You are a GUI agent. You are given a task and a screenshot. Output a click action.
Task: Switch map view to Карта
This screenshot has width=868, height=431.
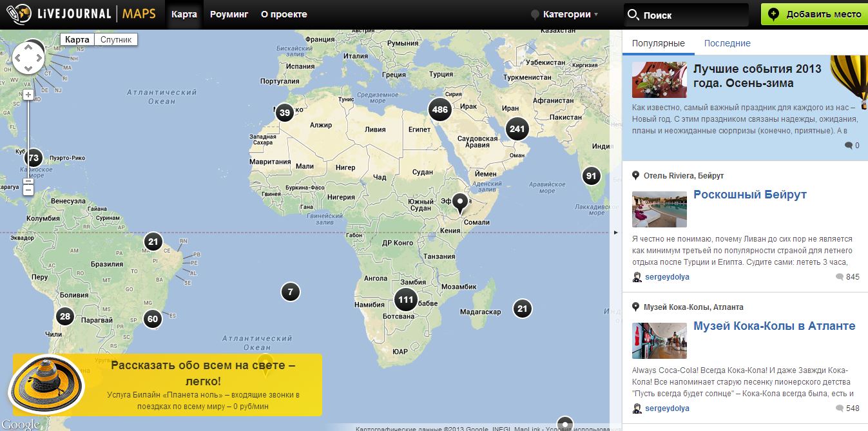(77, 39)
